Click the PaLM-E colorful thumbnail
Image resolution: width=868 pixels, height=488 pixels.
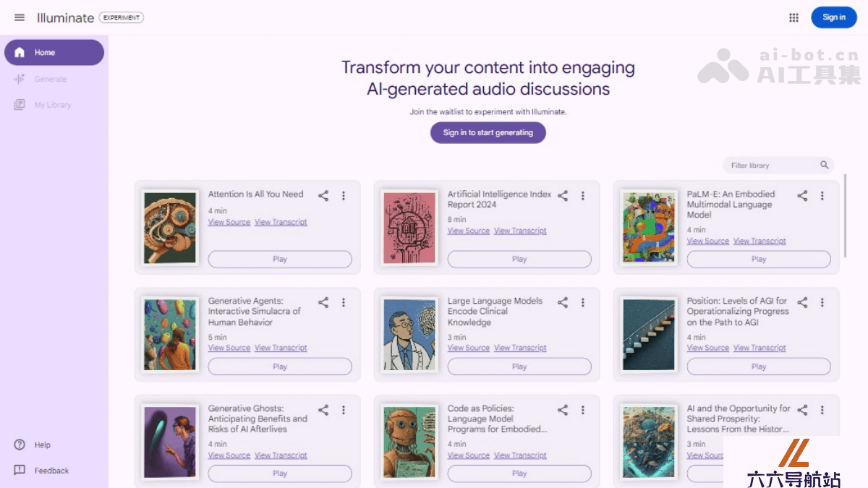pyautogui.click(x=649, y=227)
